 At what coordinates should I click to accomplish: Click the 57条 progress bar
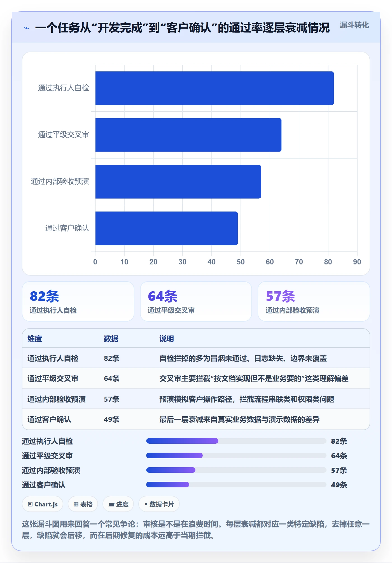[x=236, y=470]
